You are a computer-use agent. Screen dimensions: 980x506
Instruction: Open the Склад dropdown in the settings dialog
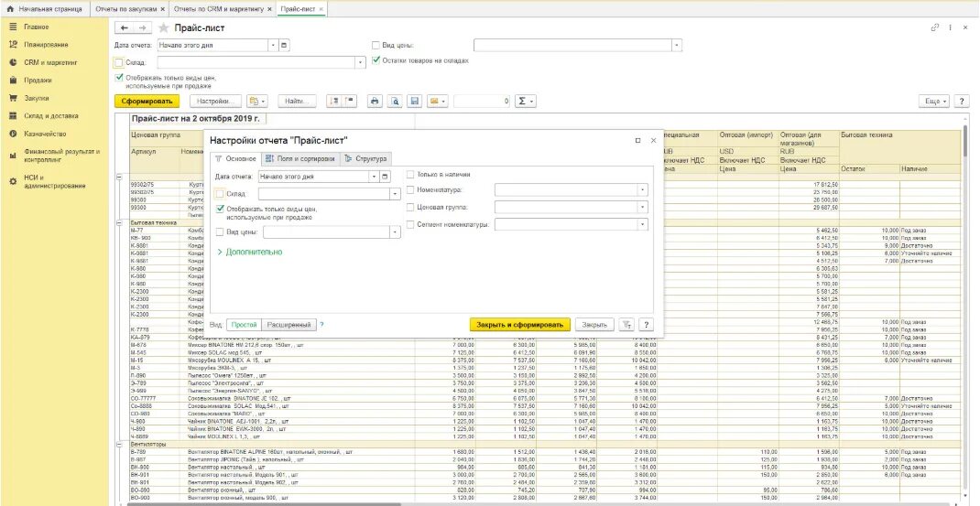(395, 194)
